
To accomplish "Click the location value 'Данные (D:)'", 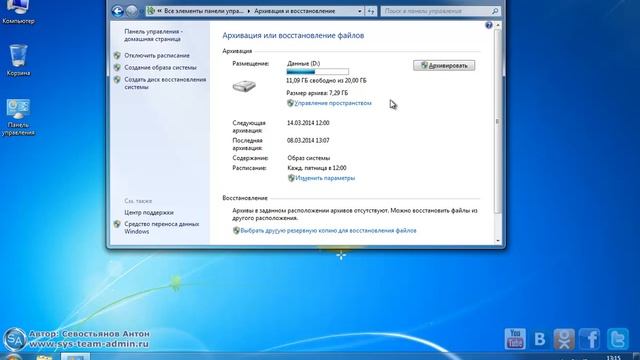I will (303, 64).
